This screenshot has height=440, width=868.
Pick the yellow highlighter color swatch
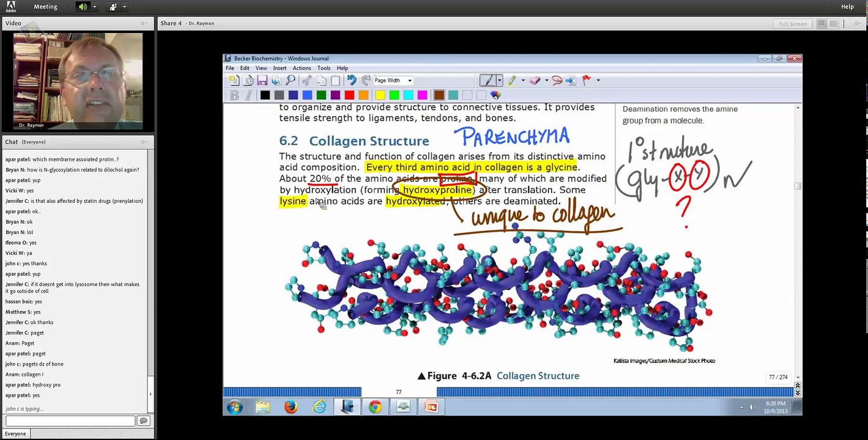point(380,95)
